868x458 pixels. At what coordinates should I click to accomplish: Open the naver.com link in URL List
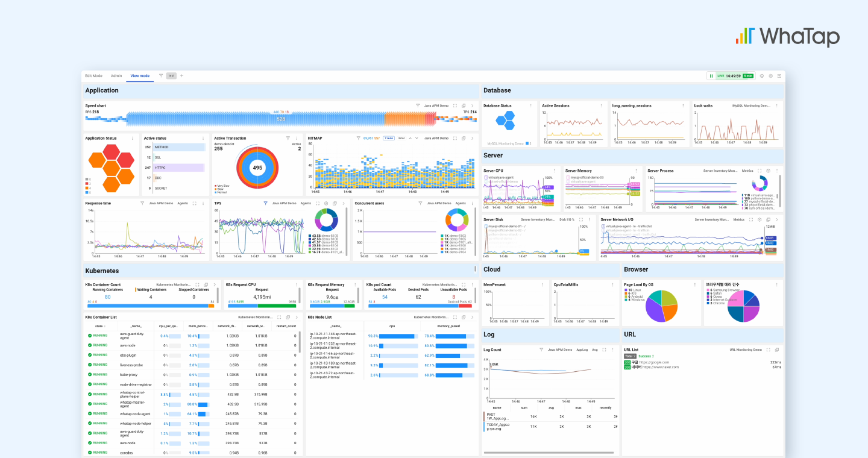[660, 367]
